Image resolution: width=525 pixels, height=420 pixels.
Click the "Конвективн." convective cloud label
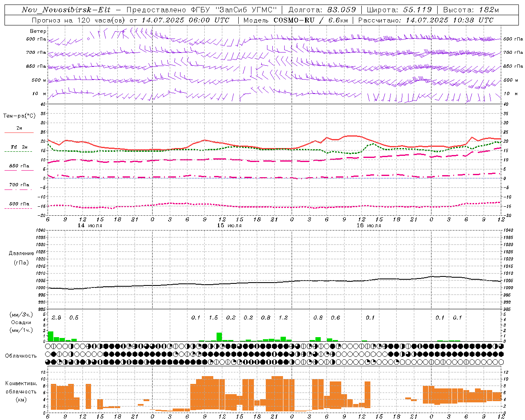[x=21, y=383]
